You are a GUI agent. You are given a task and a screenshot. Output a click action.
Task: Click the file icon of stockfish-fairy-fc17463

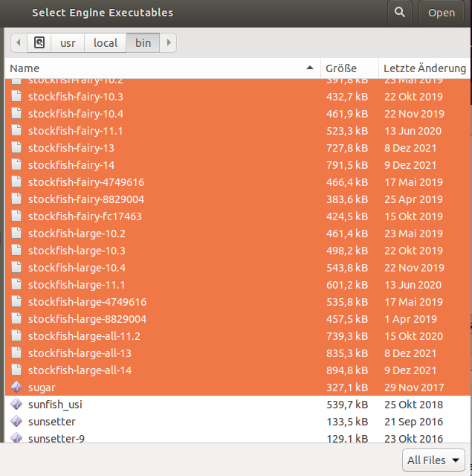click(16, 216)
